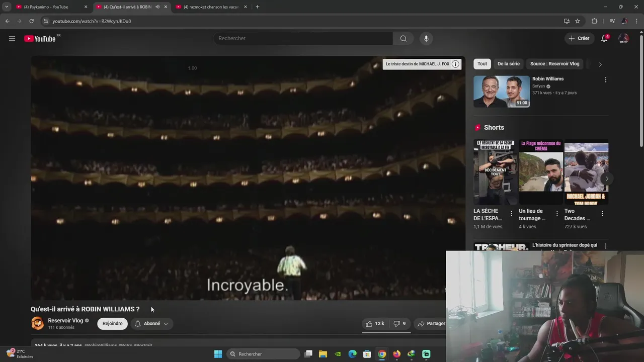Start voice search with the microphone
This screenshot has width=644, height=362.
426,38
